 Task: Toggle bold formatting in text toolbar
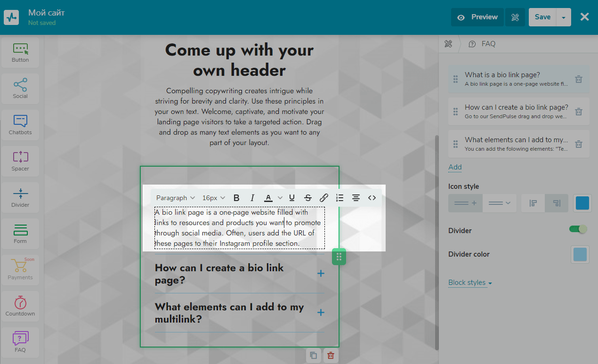point(236,198)
